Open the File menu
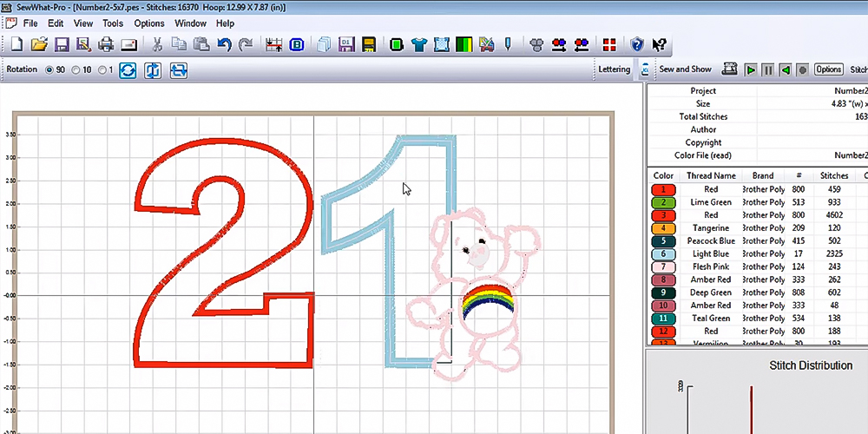Screen dimensions: 868x434 pos(30,23)
